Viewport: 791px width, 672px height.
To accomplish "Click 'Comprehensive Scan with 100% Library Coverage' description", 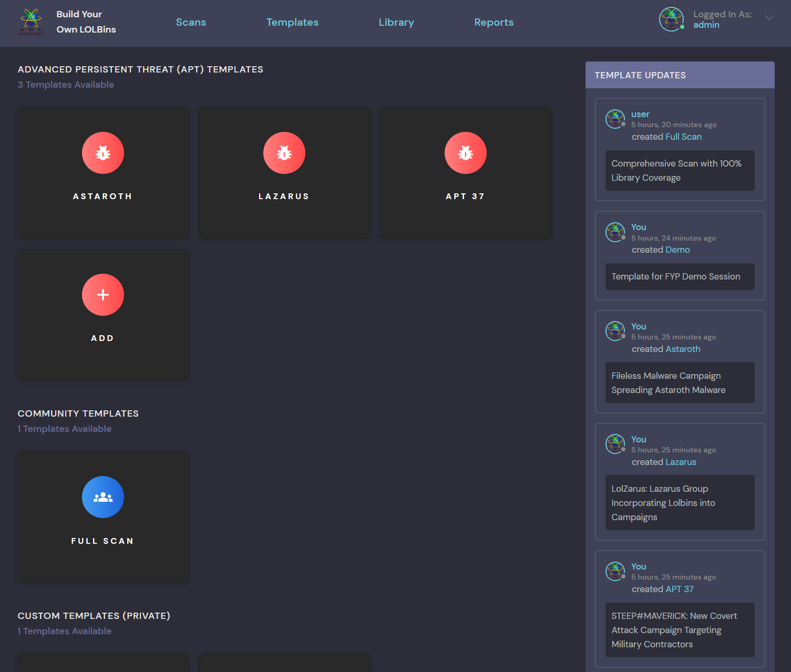I will pyautogui.click(x=680, y=171).
